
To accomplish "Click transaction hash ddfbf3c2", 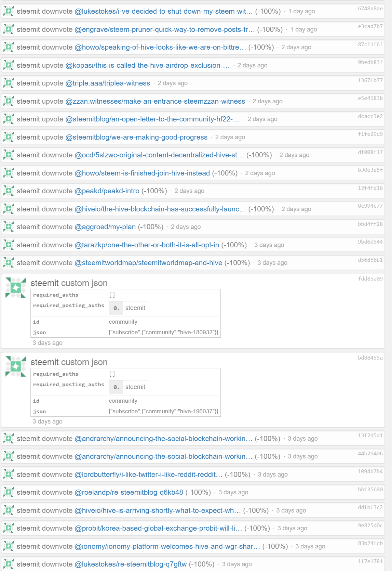I will (x=370, y=507).
